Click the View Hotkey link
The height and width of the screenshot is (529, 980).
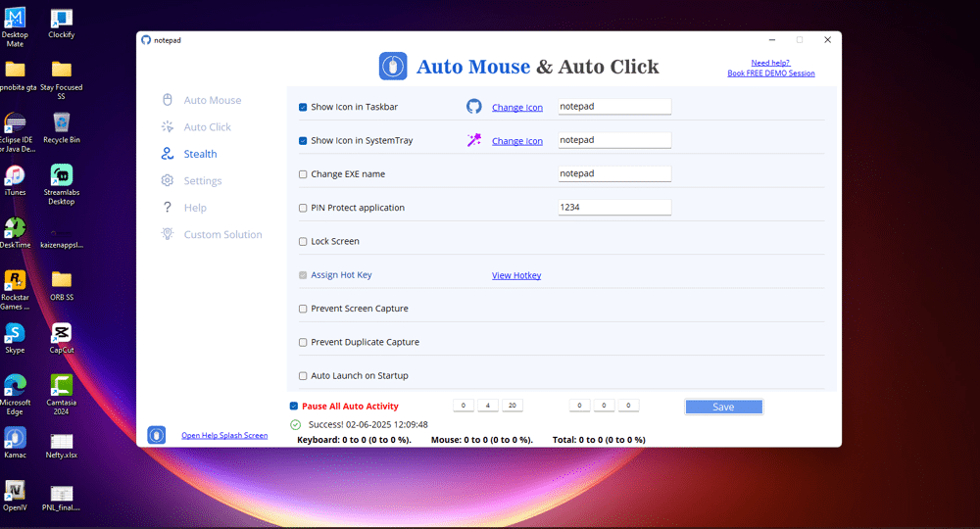click(x=516, y=275)
